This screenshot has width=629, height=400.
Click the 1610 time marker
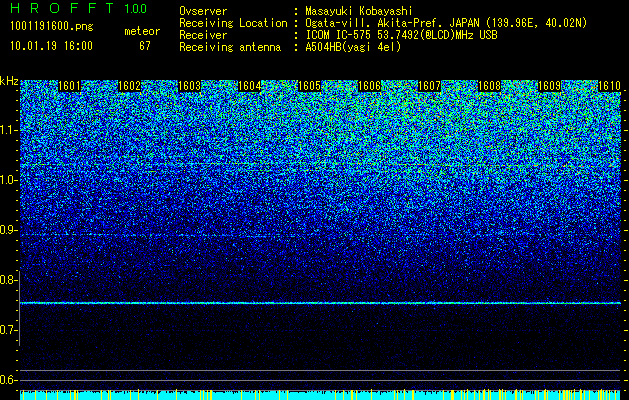(x=609, y=86)
